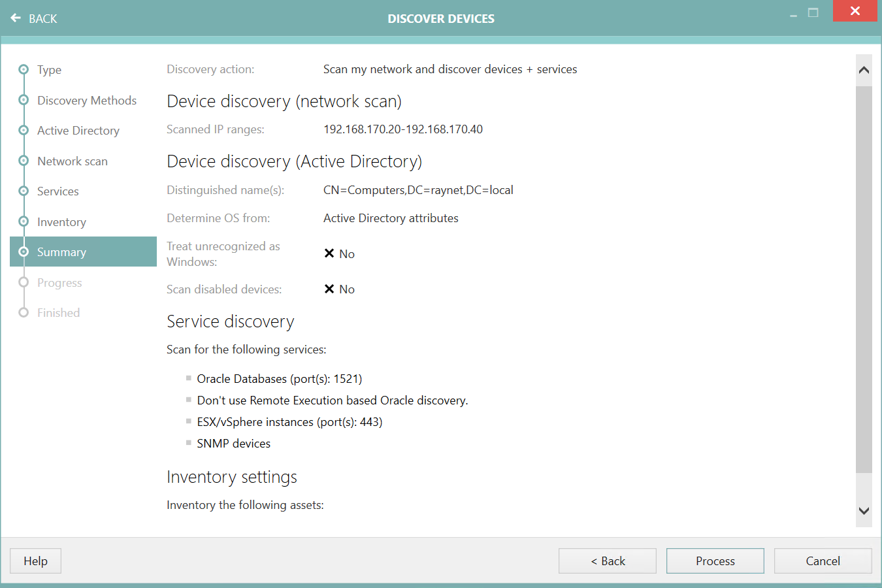
Task: Click the Services step circle
Action: 23,191
